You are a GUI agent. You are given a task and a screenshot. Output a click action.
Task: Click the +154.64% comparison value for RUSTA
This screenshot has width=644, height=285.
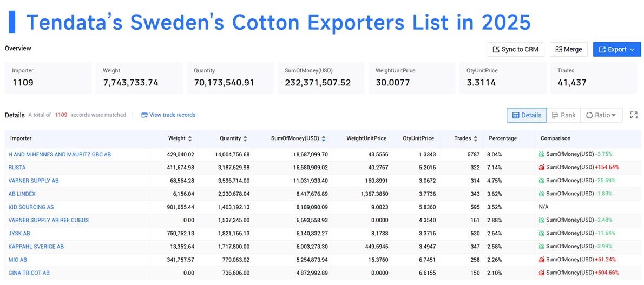[607, 168]
